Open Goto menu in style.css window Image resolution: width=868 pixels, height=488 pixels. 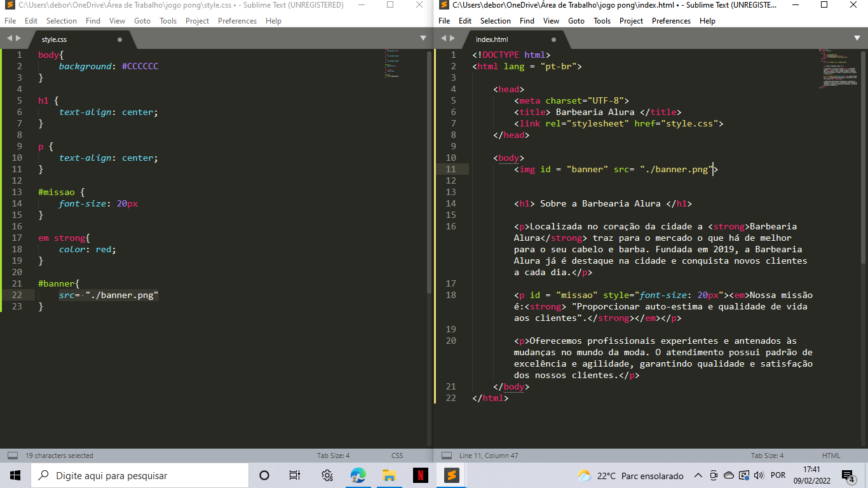142,20
